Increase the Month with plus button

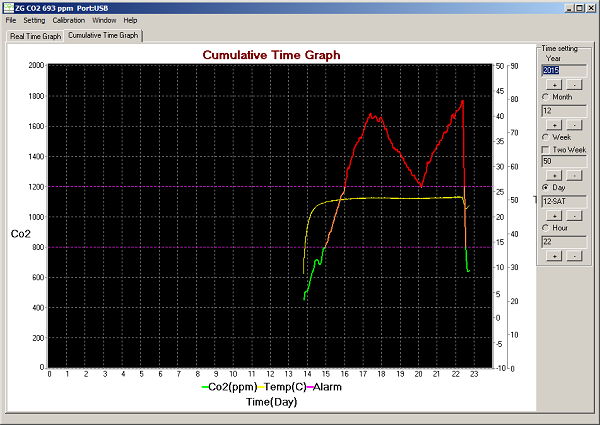554,125
